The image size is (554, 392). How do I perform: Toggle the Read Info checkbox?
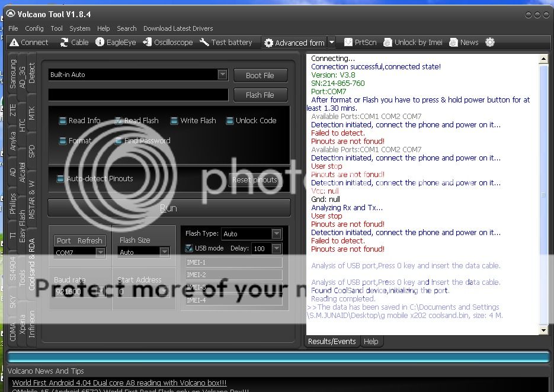point(63,121)
